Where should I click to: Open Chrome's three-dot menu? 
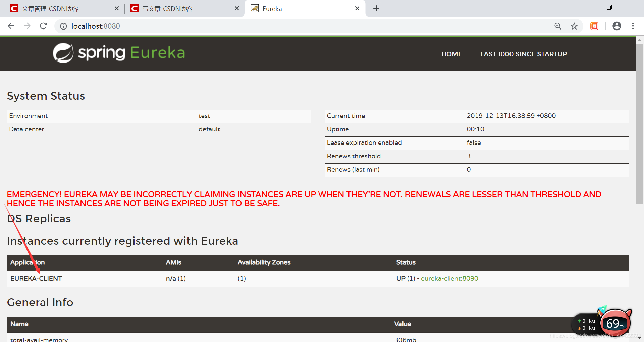click(633, 26)
